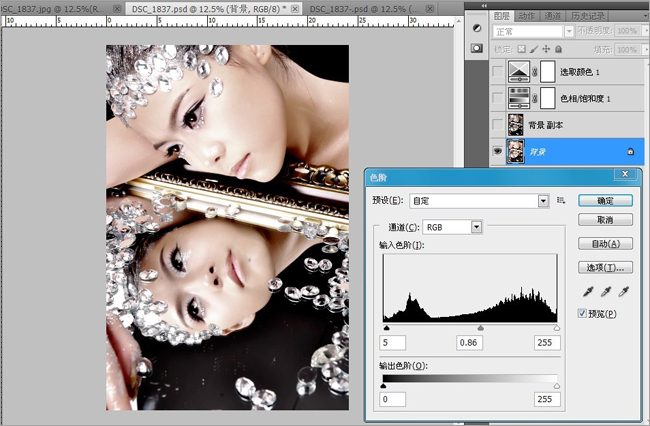
Task: Show the 选取颜色 1 layer
Action: click(x=498, y=71)
